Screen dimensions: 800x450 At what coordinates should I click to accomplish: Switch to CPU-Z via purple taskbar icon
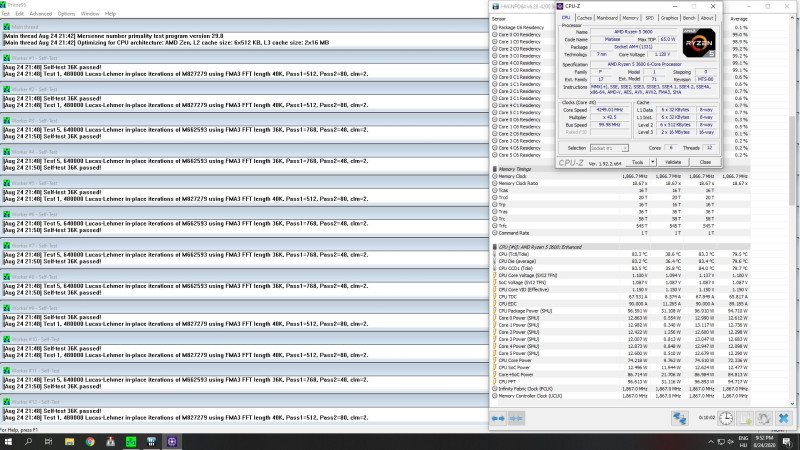coord(171,442)
